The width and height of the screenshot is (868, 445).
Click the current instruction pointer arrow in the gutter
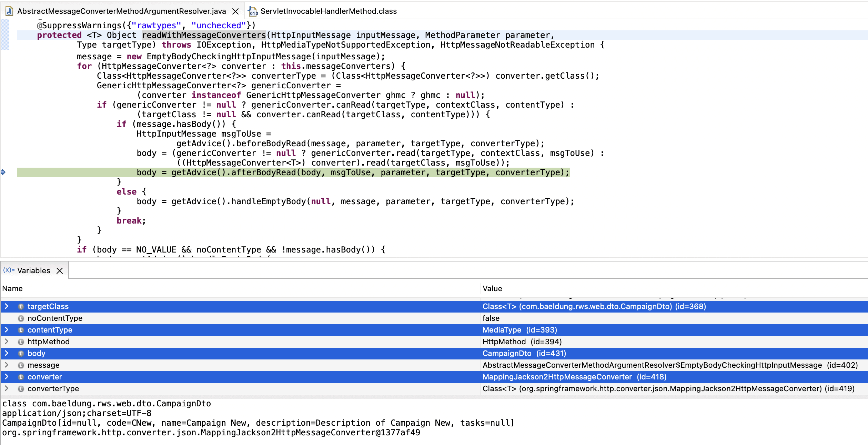point(3,172)
